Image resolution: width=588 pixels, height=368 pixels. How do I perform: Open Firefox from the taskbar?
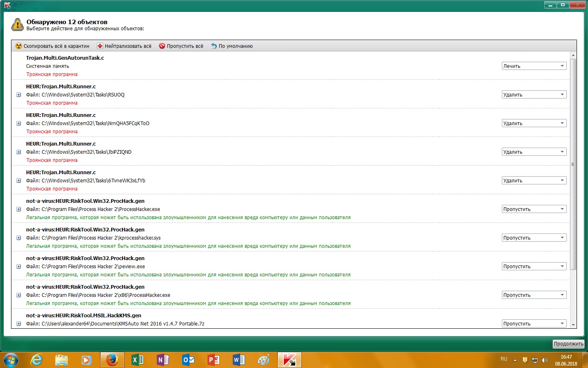pyautogui.click(x=112, y=360)
